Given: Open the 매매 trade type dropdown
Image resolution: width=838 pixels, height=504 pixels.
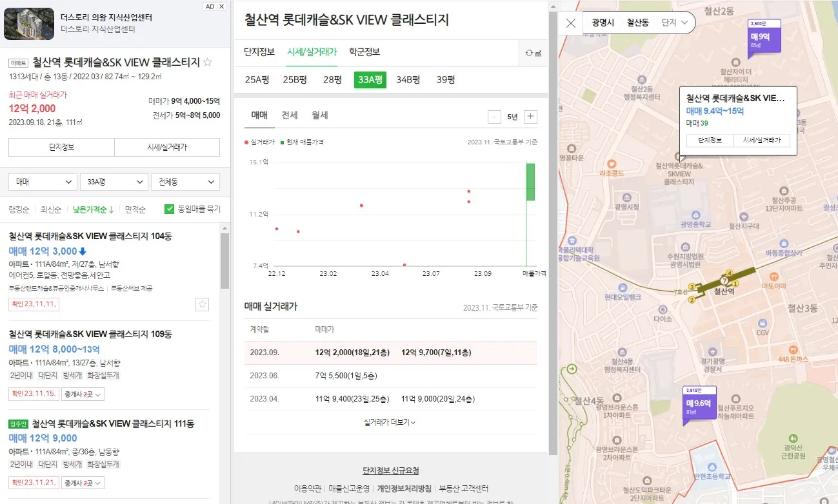Looking at the screenshot, I should pyautogui.click(x=42, y=182).
